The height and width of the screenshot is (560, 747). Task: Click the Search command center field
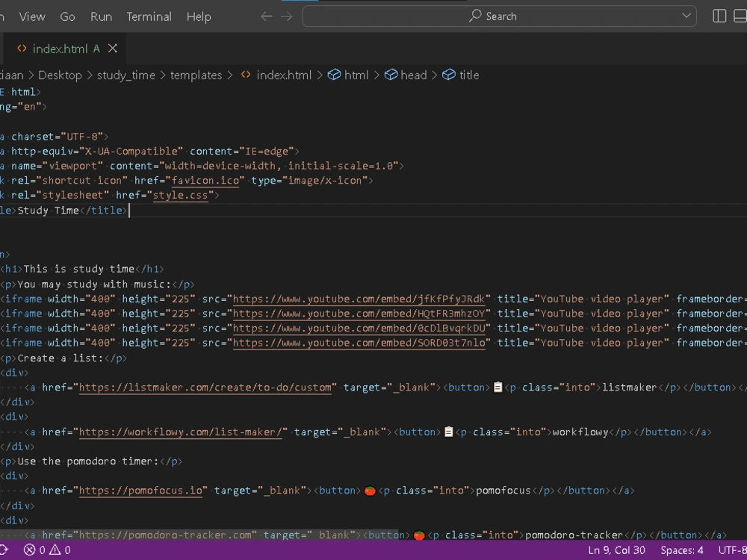point(499,16)
